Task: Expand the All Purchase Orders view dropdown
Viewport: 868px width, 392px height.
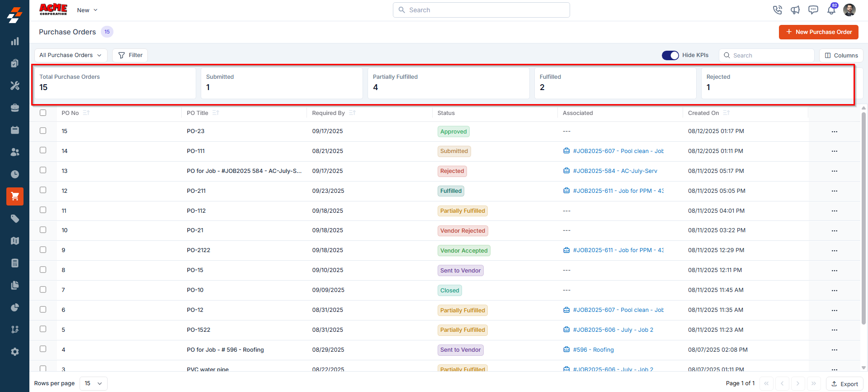Action: tap(71, 55)
